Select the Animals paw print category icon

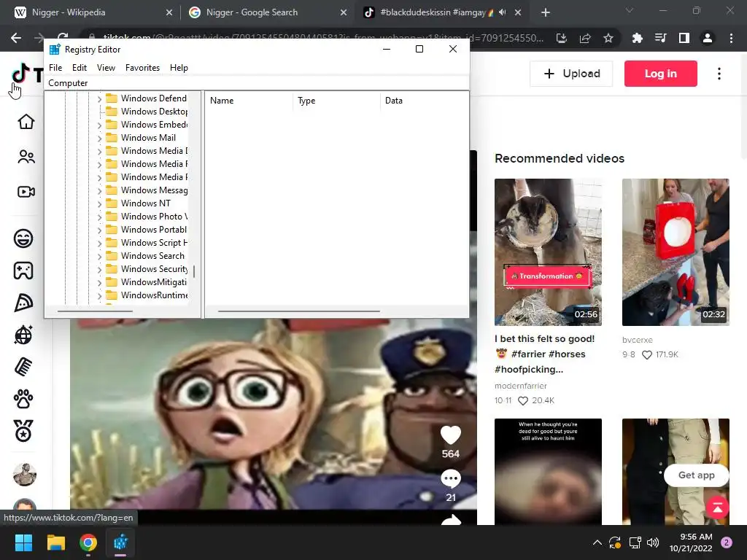[x=23, y=399]
